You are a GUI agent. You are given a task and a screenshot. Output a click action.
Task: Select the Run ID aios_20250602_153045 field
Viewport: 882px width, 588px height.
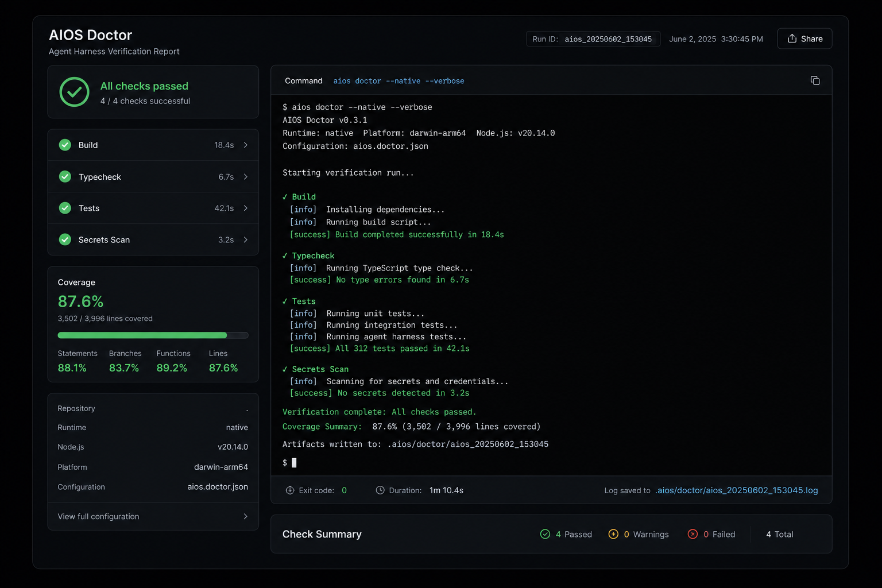(x=593, y=39)
